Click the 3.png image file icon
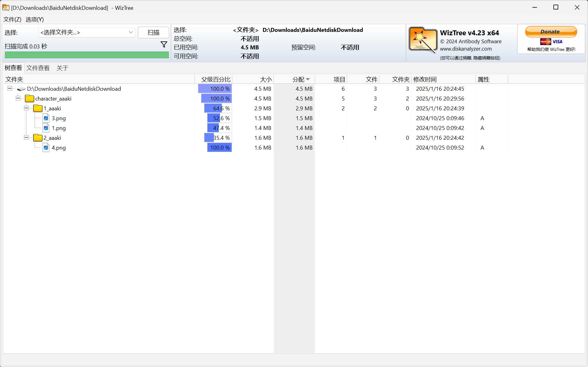The height and width of the screenshot is (367, 588). coord(46,118)
